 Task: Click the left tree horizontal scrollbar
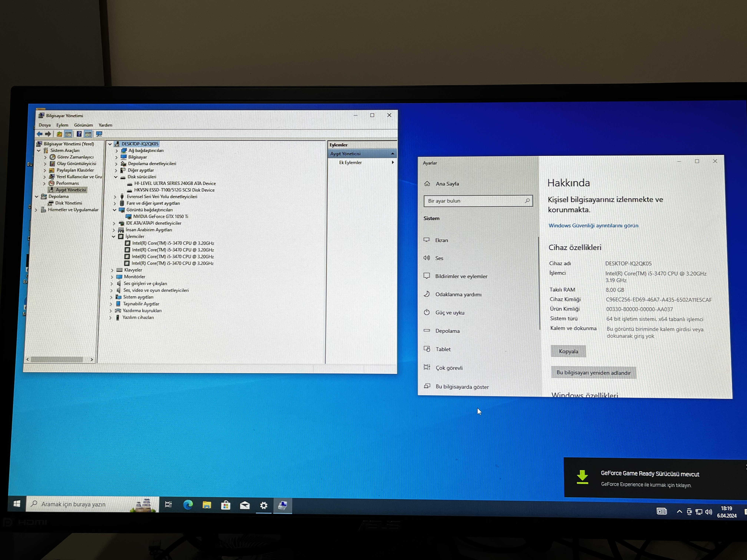[57, 360]
